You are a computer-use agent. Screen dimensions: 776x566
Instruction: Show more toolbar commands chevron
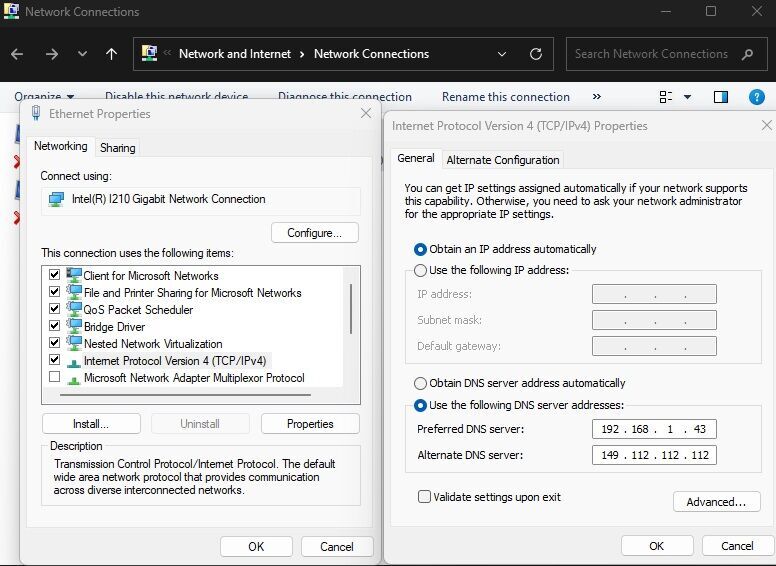tap(597, 97)
